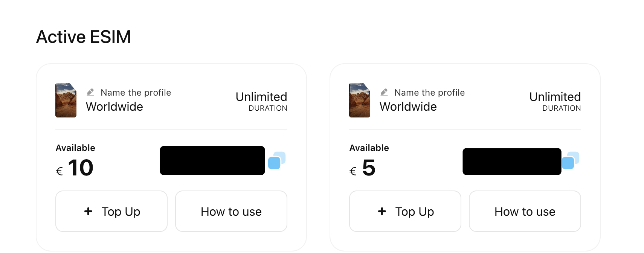Screen dimensions: 644x253
Task: Open How to use for €10 eSIM
Action: (x=231, y=211)
